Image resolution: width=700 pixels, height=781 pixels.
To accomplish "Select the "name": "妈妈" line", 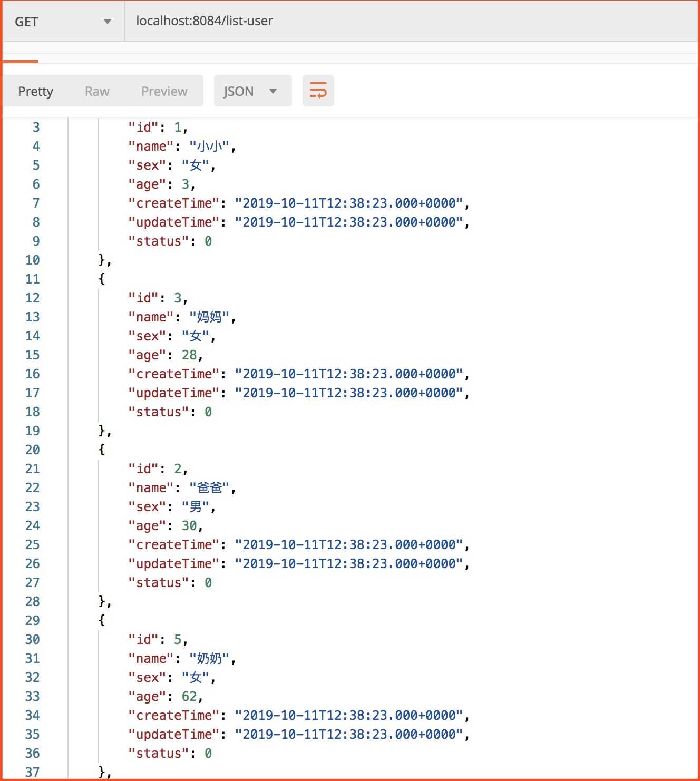I will pyautogui.click(x=182, y=317).
